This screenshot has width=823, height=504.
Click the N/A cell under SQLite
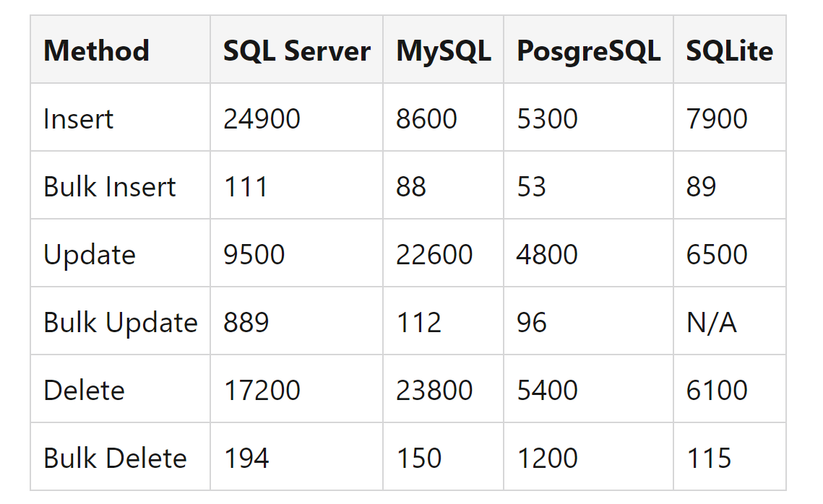click(x=711, y=323)
